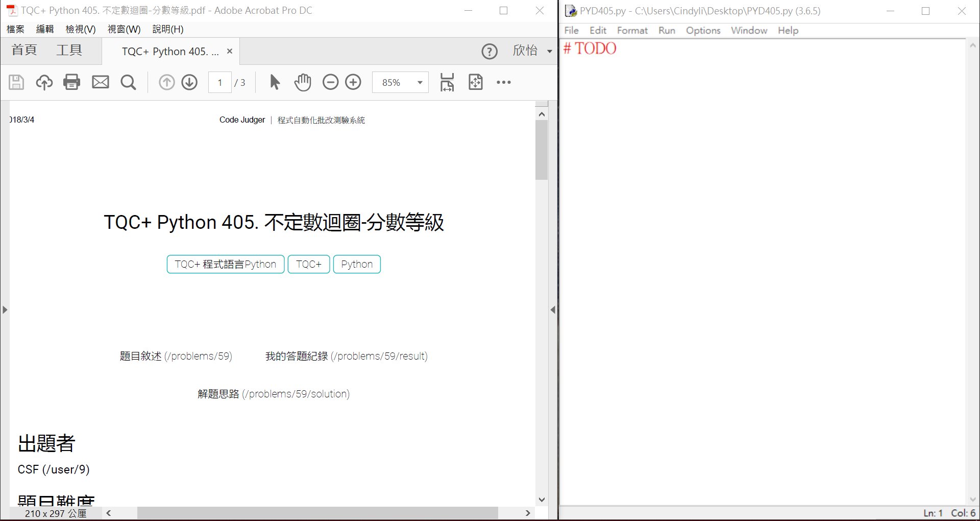Click the PDF title TQC+ Python 405 heading
980x521 pixels.
pos(274,222)
